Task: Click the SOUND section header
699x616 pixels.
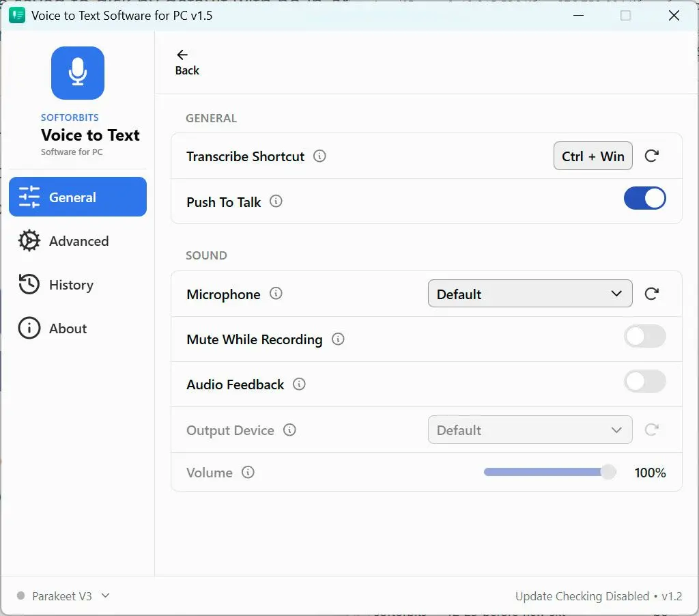Action: [206, 255]
